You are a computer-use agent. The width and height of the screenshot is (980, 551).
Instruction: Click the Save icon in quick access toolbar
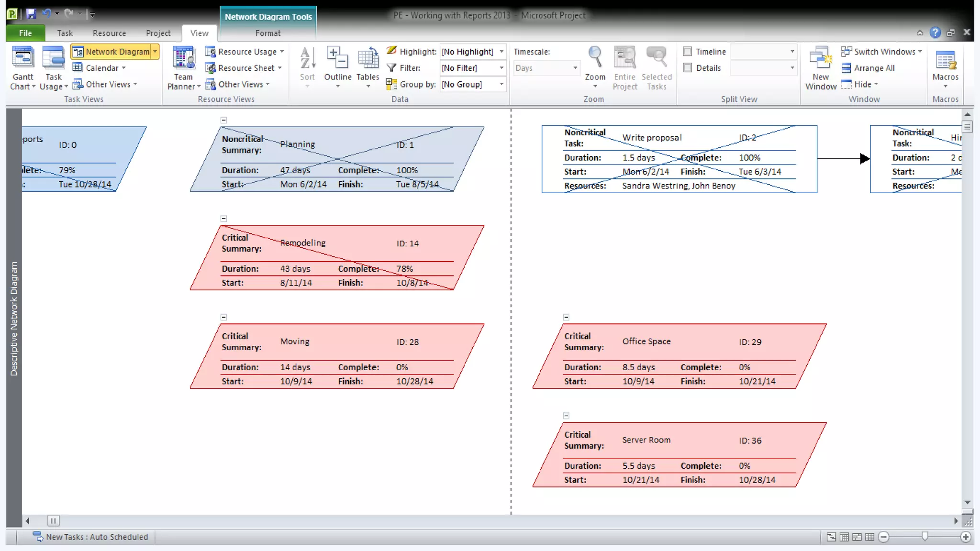[x=31, y=14]
